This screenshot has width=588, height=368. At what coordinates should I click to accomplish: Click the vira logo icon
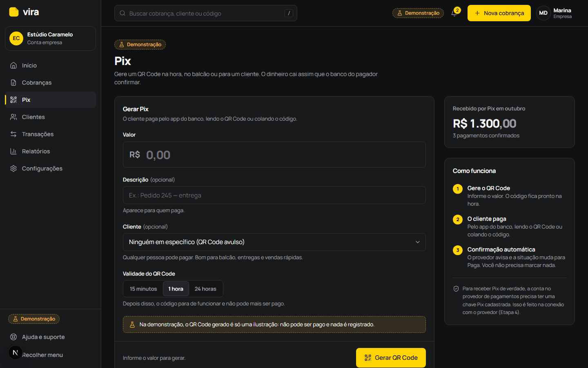14,12
